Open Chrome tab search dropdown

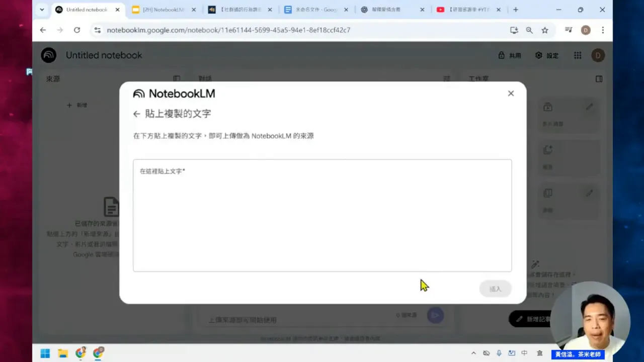click(42, 10)
